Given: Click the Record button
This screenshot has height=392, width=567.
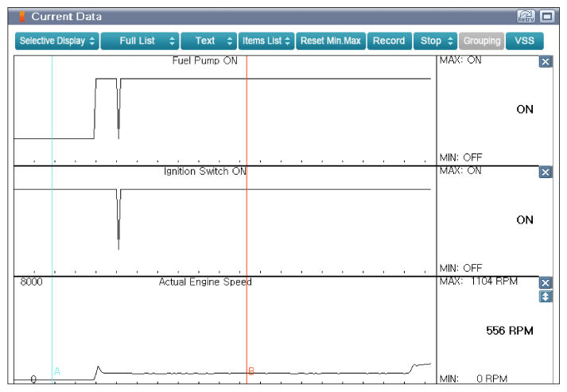Looking at the screenshot, I should pos(389,41).
